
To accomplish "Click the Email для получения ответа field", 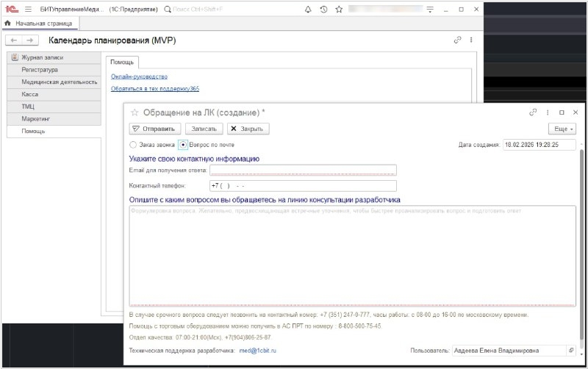I will (303, 170).
